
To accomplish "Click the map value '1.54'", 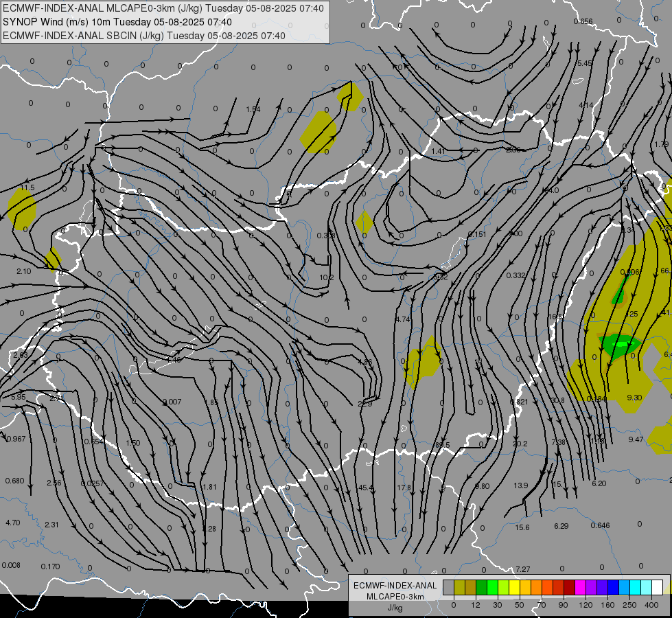I will point(253,109).
